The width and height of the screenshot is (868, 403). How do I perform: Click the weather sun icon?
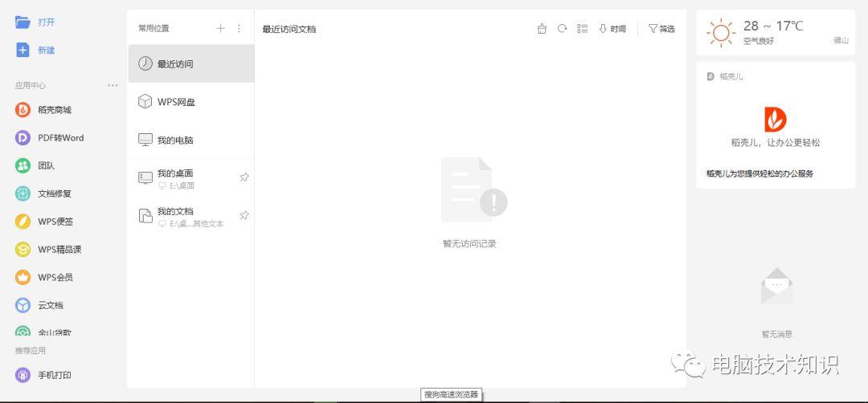tap(721, 33)
